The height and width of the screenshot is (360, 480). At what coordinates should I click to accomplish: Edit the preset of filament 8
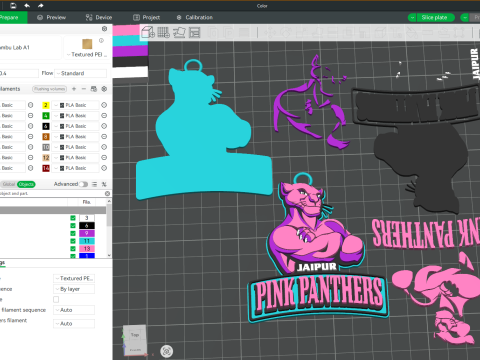click(x=104, y=137)
